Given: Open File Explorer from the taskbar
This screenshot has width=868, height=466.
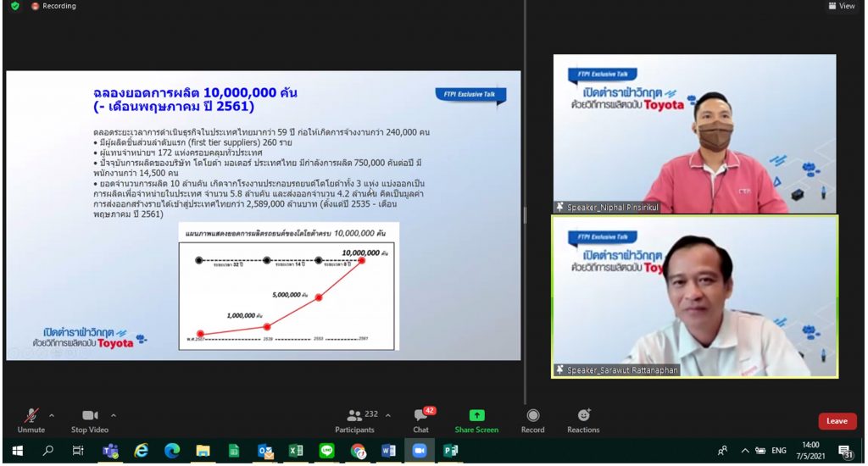Looking at the screenshot, I should [x=203, y=451].
